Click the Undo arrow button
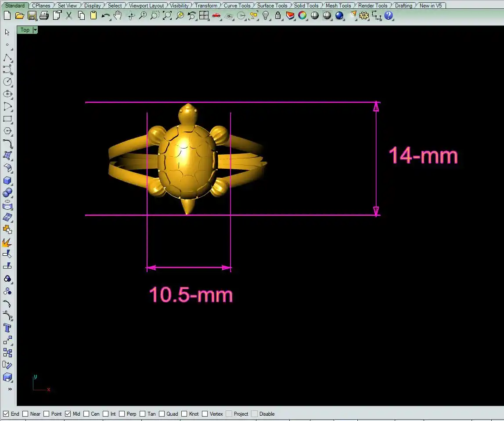The height and width of the screenshot is (421, 504). 105,15
